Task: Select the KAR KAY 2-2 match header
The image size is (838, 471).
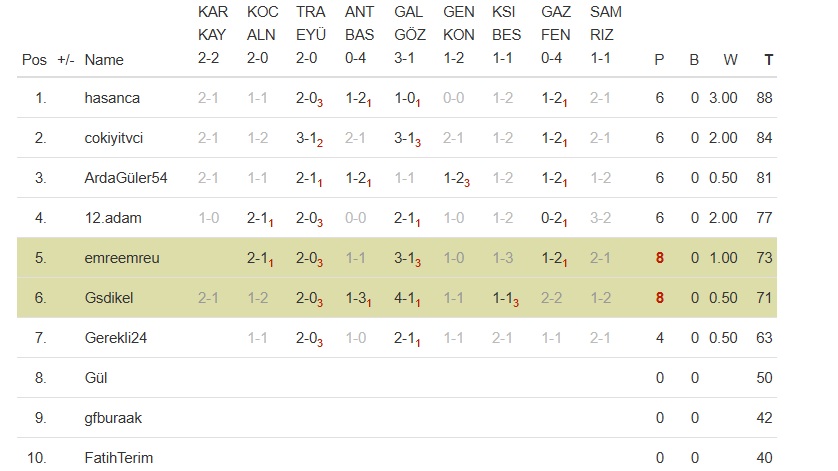Action: [x=213, y=36]
